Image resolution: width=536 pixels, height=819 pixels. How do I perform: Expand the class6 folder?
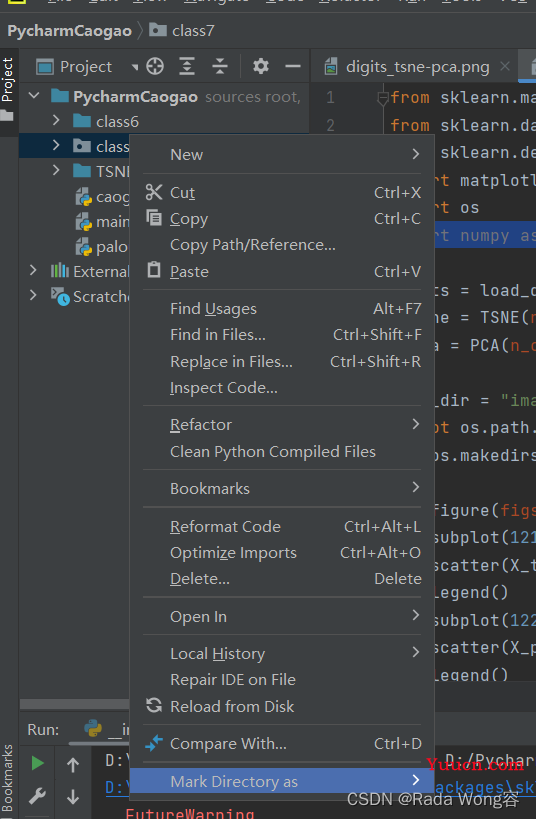coord(56,121)
